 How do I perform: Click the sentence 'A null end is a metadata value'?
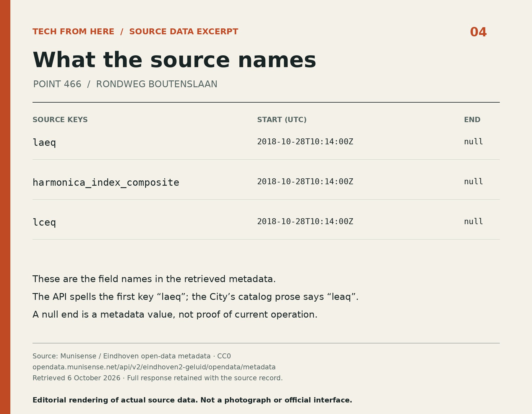(175, 315)
